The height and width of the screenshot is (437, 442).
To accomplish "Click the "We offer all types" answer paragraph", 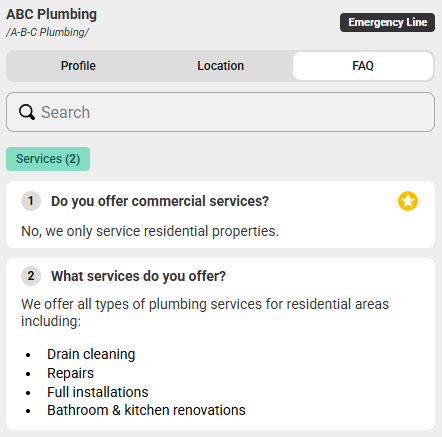I will (205, 312).
